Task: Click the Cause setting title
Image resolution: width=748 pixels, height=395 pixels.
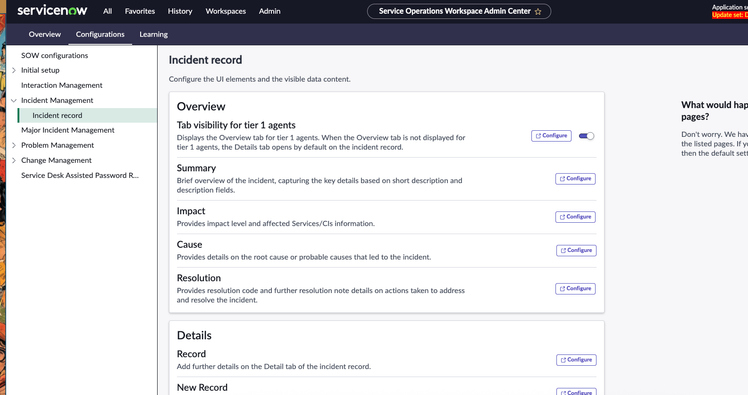Action: pos(189,244)
